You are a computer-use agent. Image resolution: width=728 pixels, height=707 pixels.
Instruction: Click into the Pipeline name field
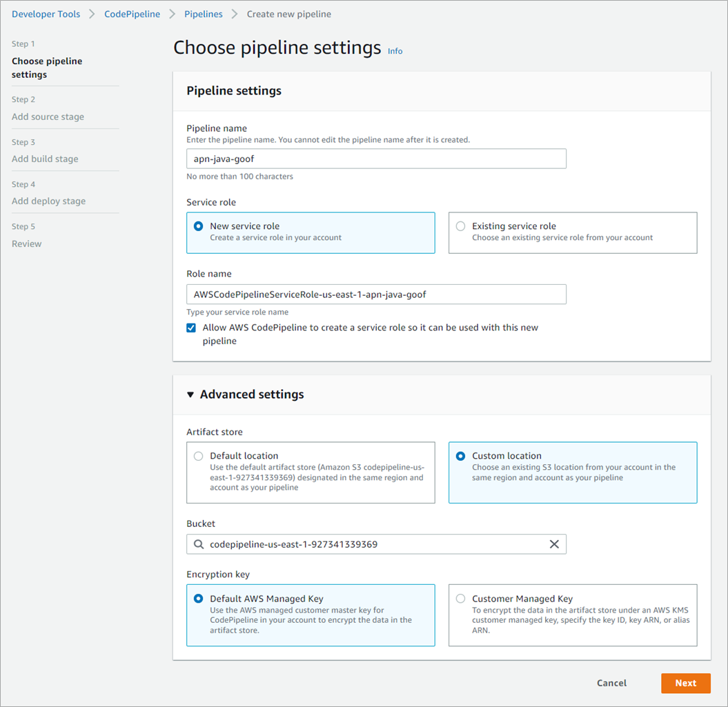(376, 159)
